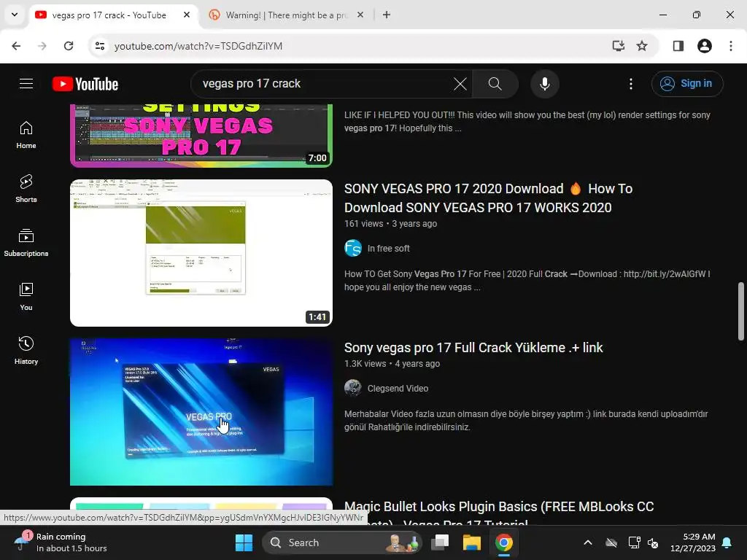747x560 pixels.
Task: Click the install app icon in address bar
Action: (619, 46)
